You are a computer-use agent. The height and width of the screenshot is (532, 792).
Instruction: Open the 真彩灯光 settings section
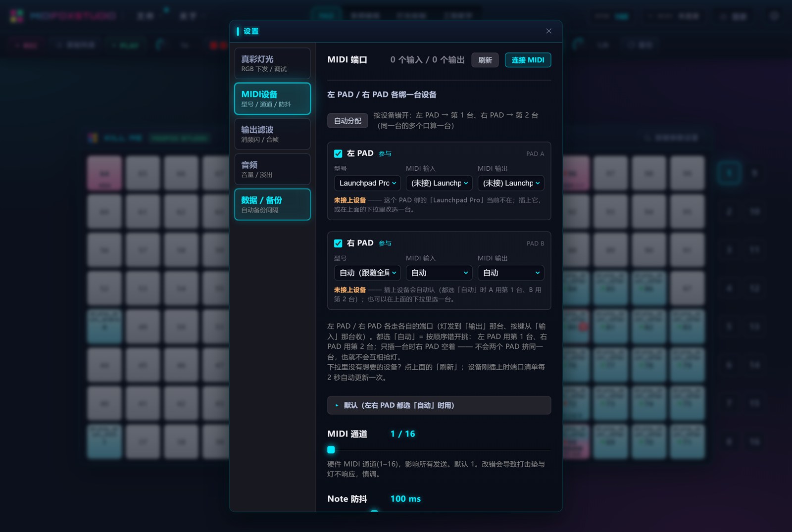pyautogui.click(x=272, y=63)
